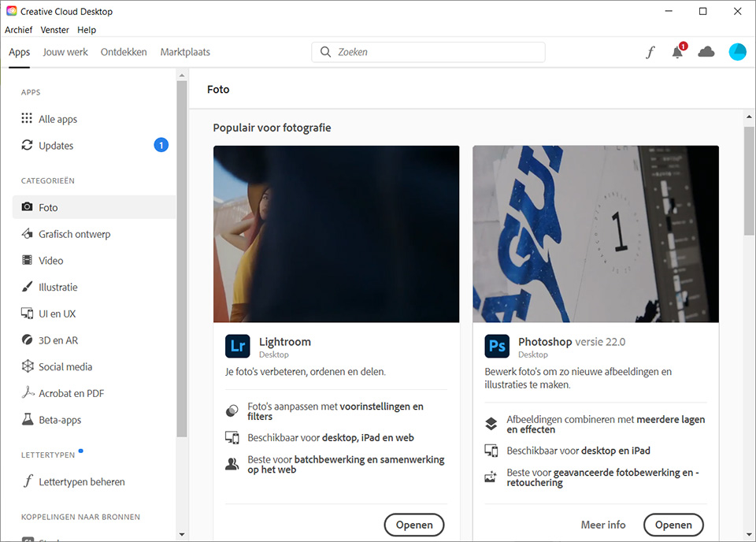Viewport: 756px width, 542px height.
Task: Click the 3D en AR sphere icon
Action: 27,340
